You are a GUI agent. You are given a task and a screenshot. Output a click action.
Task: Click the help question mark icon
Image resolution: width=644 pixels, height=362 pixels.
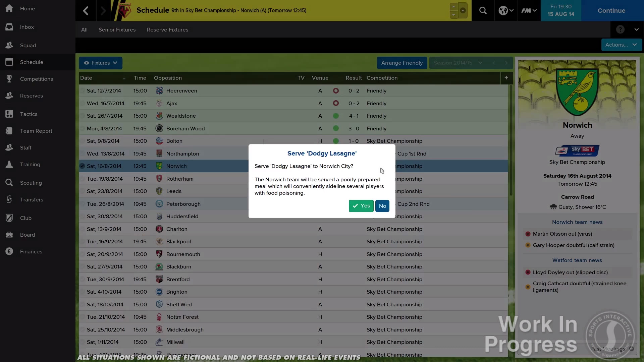(620, 29)
